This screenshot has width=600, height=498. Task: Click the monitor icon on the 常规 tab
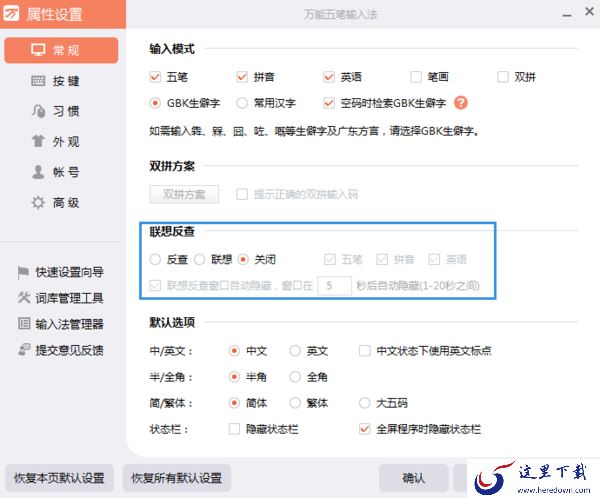coord(38,50)
